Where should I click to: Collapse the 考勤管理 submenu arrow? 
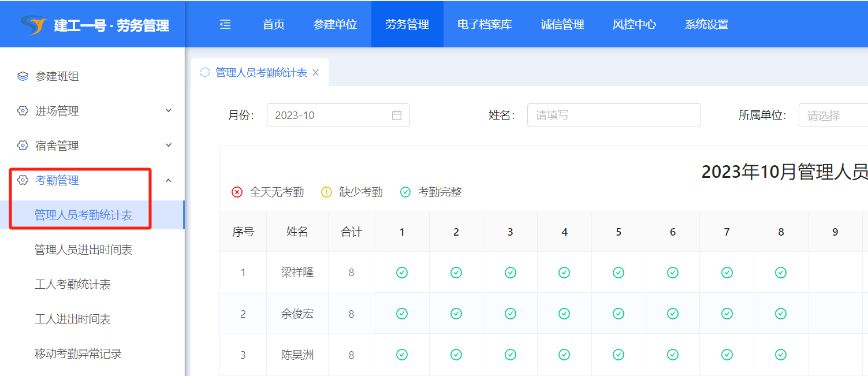(x=169, y=181)
